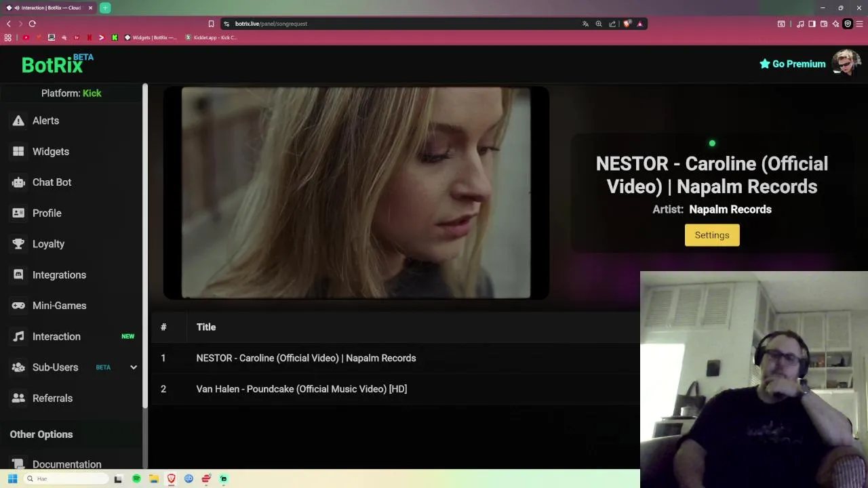This screenshot has height=488, width=868.
Task: Open the translate page icon
Action: click(585, 24)
